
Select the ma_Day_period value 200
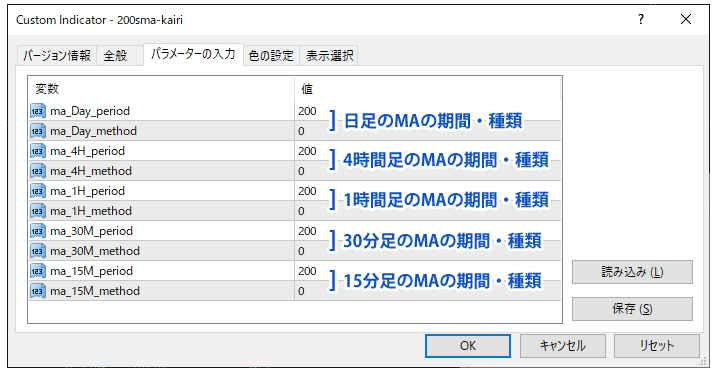(307, 111)
